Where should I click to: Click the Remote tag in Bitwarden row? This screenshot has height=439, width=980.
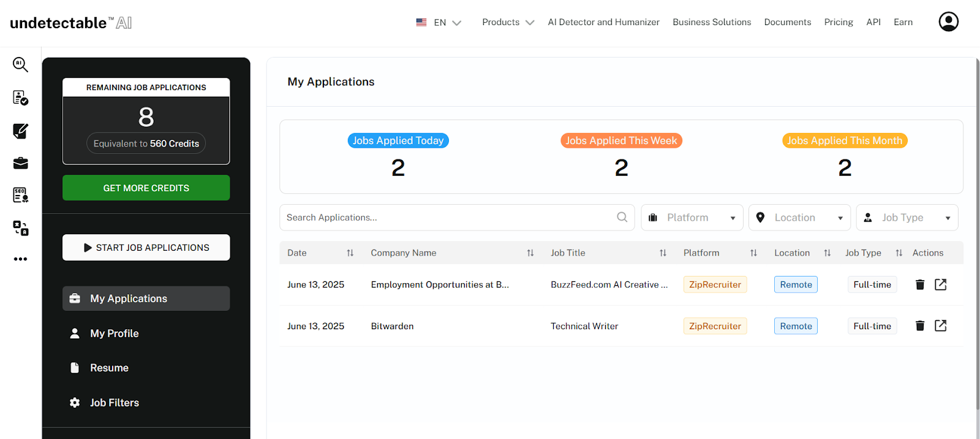coord(796,326)
